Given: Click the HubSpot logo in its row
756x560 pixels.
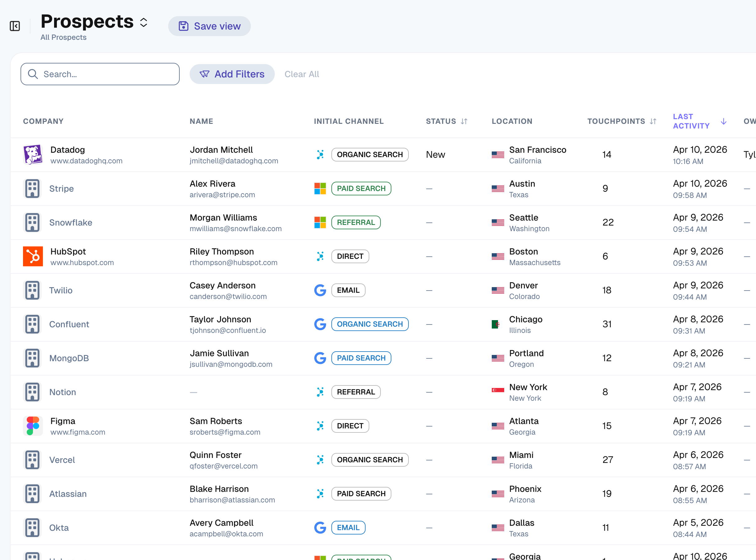Looking at the screenshot, I should pos(33,256).
